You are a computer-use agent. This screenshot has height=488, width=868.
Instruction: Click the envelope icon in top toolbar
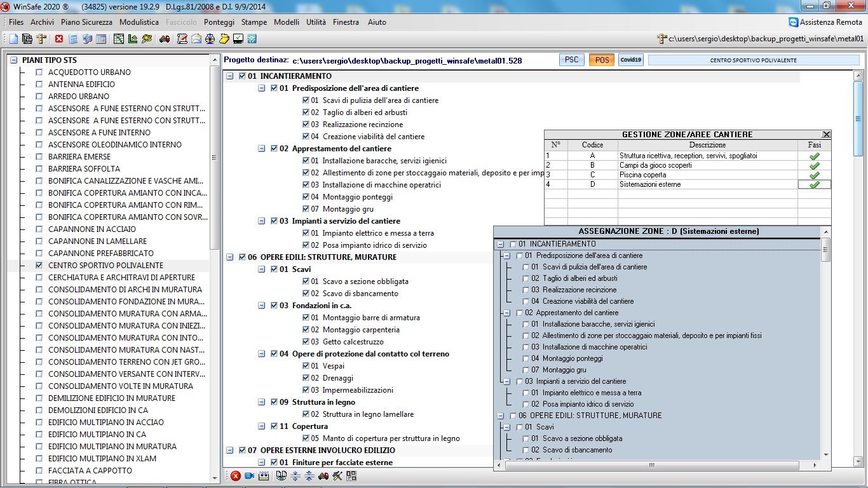196,39
